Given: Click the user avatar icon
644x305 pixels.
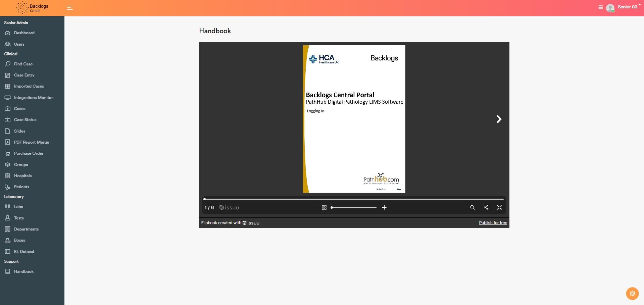Looking at the screenshot, I should [x=610, y=8].
